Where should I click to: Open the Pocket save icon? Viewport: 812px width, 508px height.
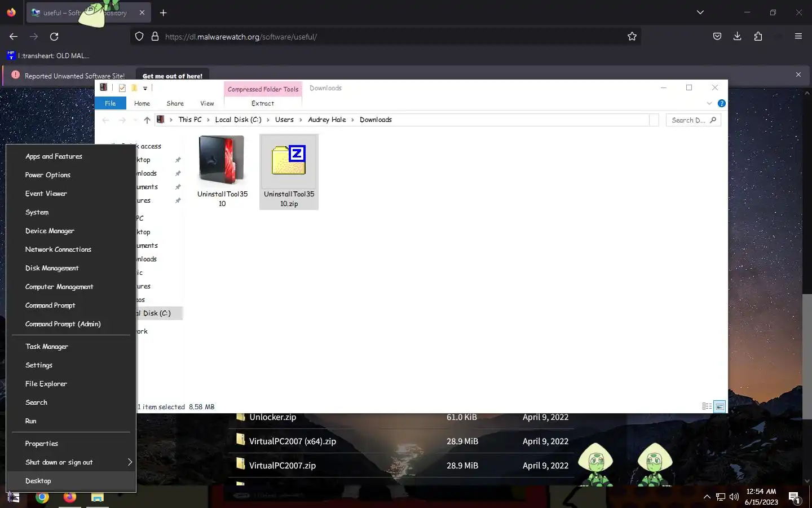717,37
